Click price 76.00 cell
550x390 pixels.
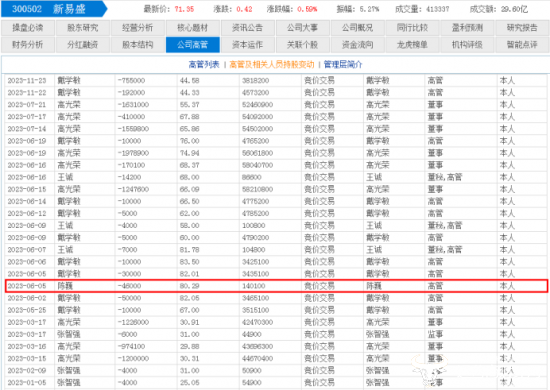click(189, 141)
